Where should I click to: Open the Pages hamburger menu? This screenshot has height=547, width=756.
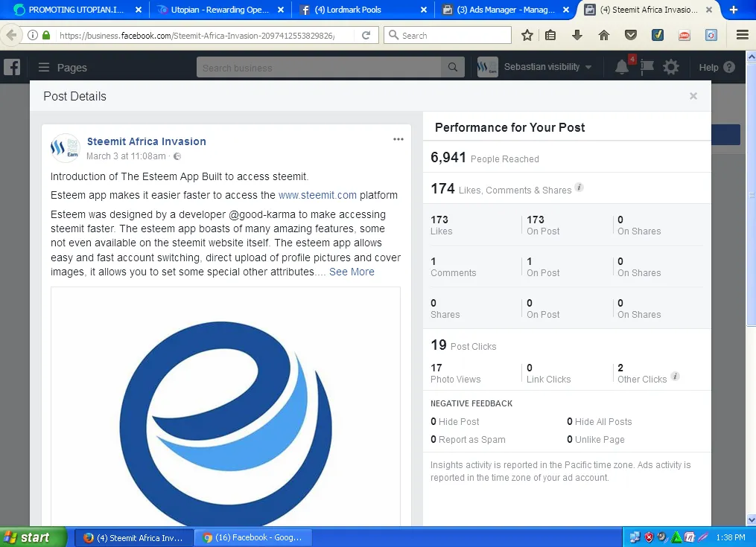click(44, 68)
